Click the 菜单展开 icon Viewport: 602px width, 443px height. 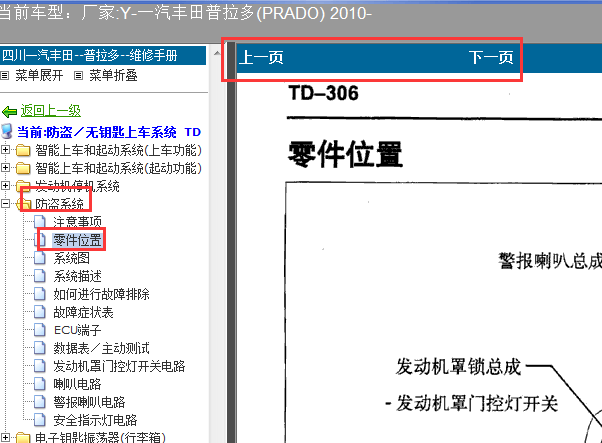pyautogui.click(x=5, y=76)
